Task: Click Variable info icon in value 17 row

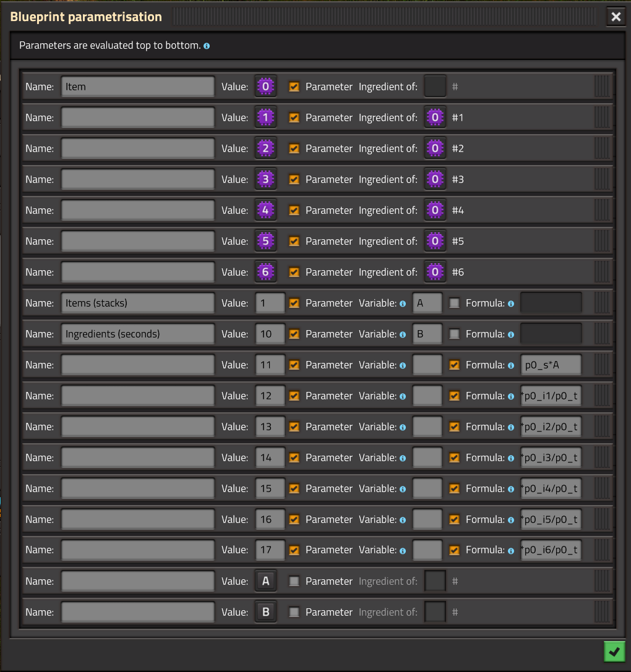Action: point(403,551)
